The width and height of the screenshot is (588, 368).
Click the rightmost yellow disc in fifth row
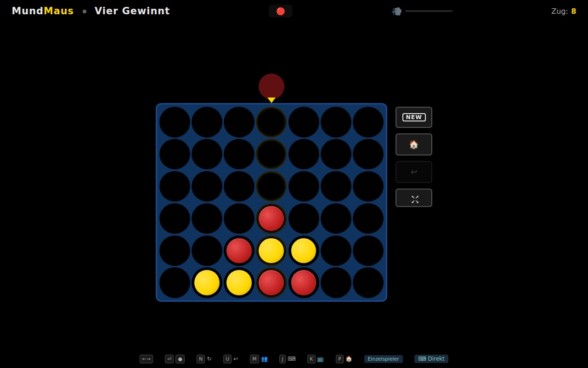pos(304,251)
